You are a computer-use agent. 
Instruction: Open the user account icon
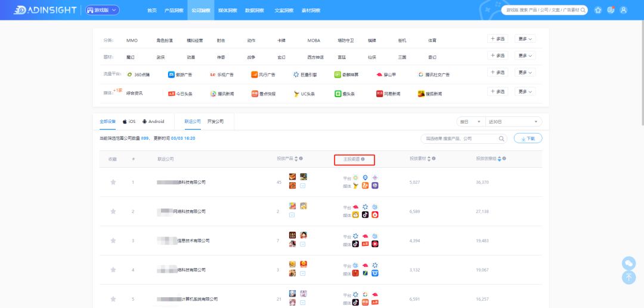point(624,10)
